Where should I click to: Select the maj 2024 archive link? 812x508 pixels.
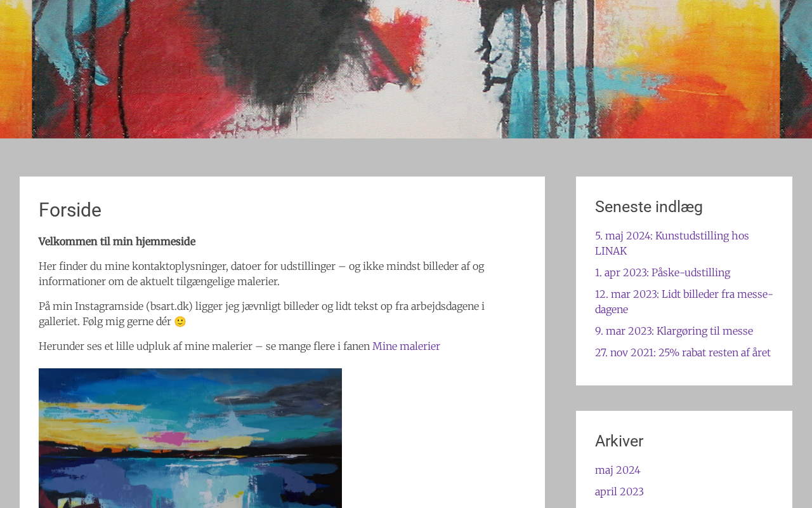pyautogui.click(x=617, y=470)
